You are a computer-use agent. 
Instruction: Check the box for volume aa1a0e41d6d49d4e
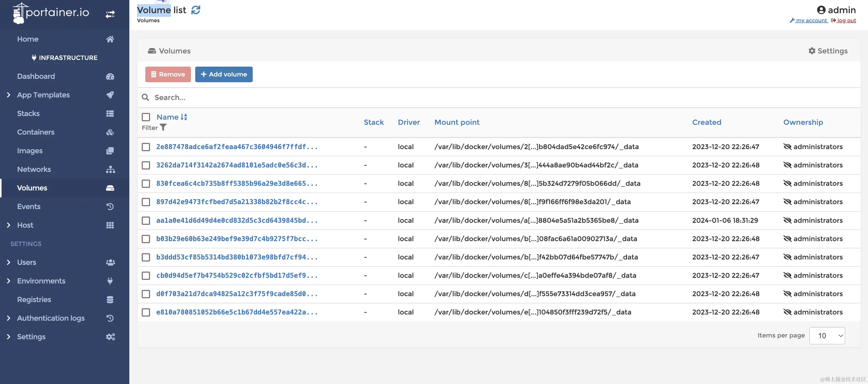coord(146,221)
